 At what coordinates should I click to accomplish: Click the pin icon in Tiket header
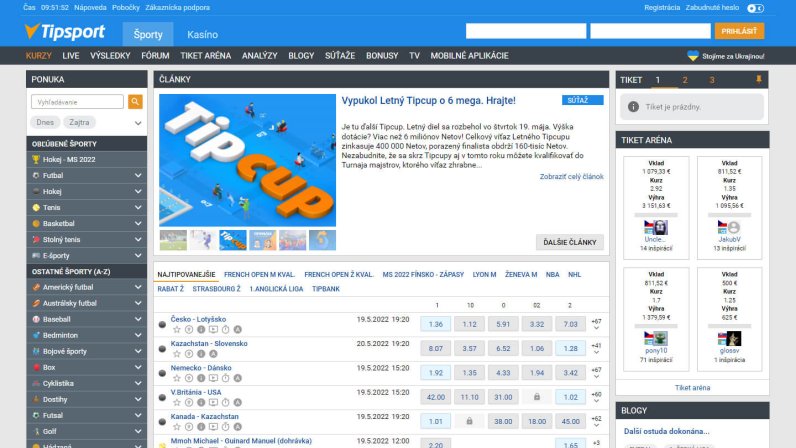[758, 79]
